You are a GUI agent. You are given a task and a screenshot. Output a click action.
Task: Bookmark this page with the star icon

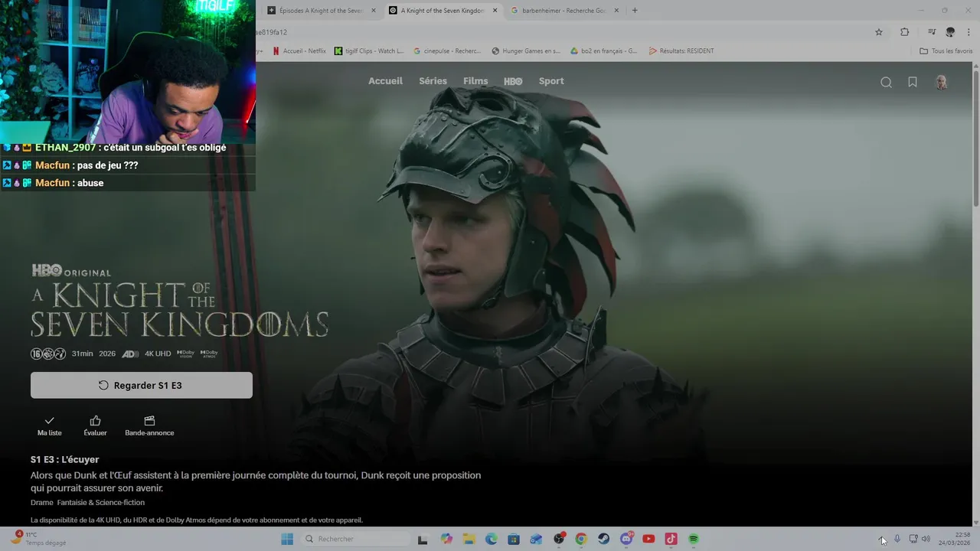click(x=879, y=32)
